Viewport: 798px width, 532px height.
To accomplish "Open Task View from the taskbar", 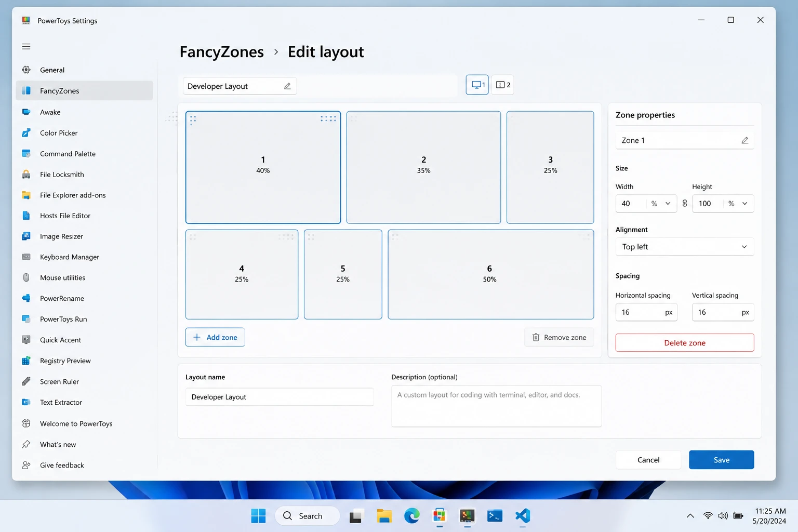I will pyautogui.click(x=355, y=516).
